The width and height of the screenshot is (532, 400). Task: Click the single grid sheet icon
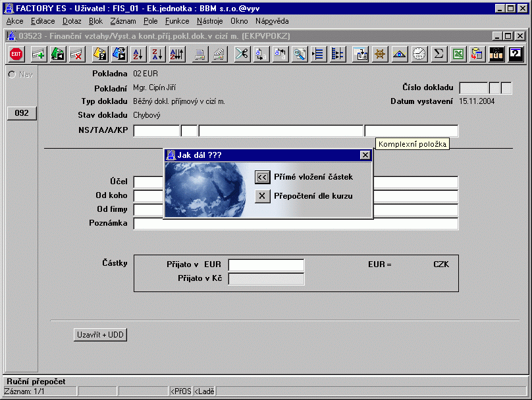[x=200, y=54]
